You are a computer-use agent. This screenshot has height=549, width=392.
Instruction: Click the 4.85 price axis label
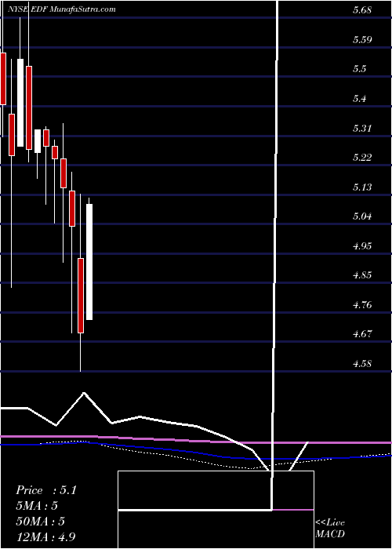tap(362, 275)
